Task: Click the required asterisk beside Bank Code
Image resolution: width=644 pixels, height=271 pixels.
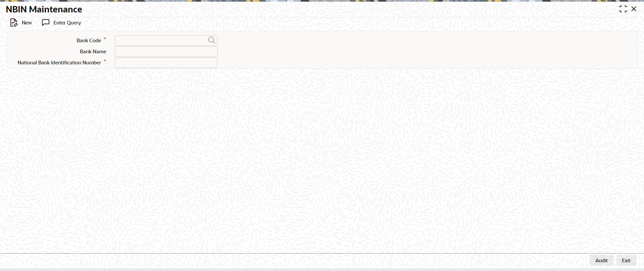Action: point(105,39)
